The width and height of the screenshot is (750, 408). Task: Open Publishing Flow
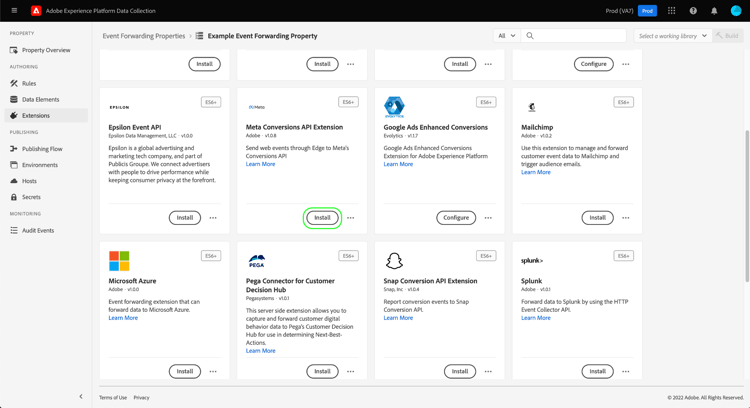click(46, 149)
